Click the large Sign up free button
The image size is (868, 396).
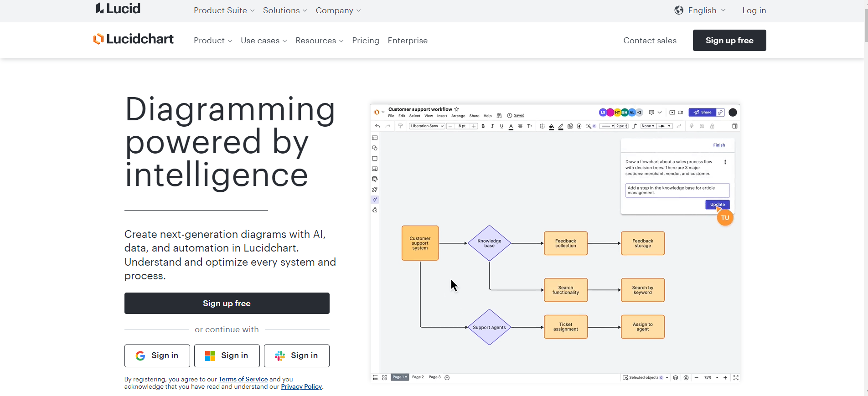click(x=227, y=303)
